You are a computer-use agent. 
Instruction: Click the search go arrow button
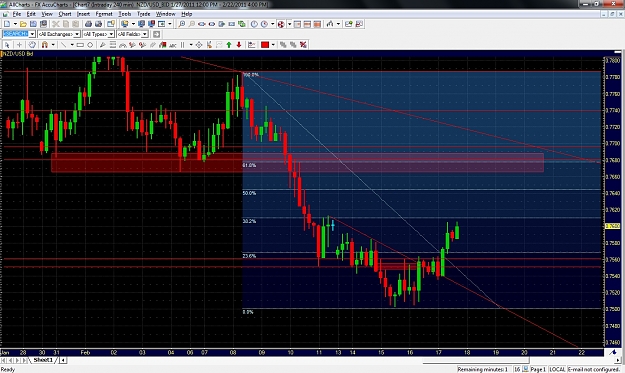[x=156, y=34]
